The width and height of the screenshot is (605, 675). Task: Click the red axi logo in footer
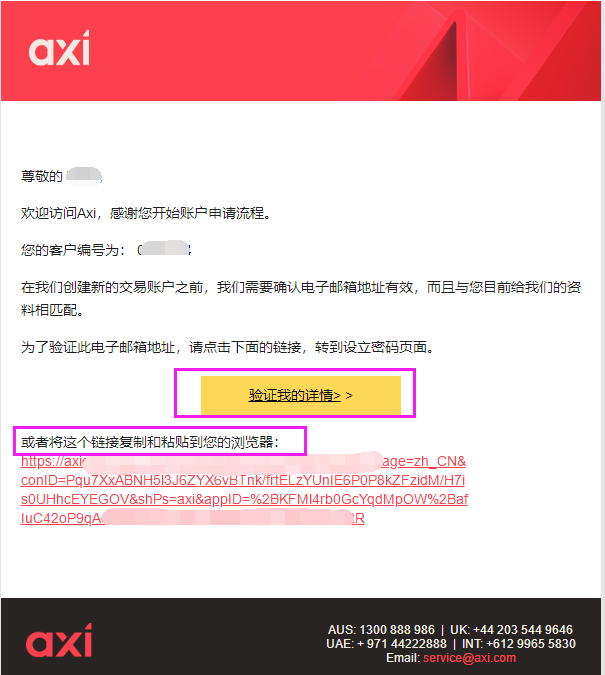tap(59, 640)
